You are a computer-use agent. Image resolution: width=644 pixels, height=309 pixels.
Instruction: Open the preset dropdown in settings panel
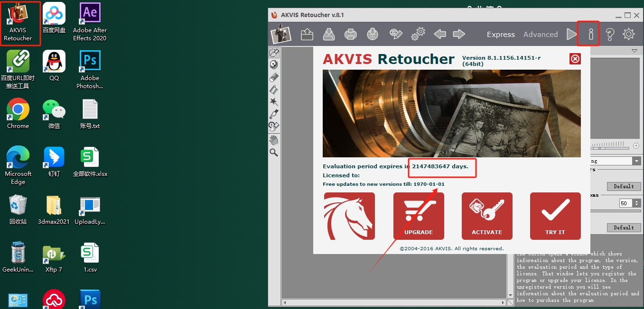pos(636,161)
